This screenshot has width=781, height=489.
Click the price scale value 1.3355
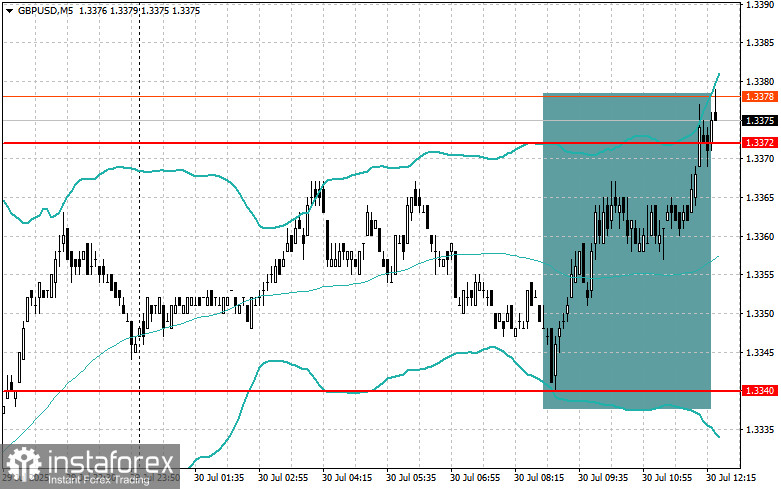[760, 275]
